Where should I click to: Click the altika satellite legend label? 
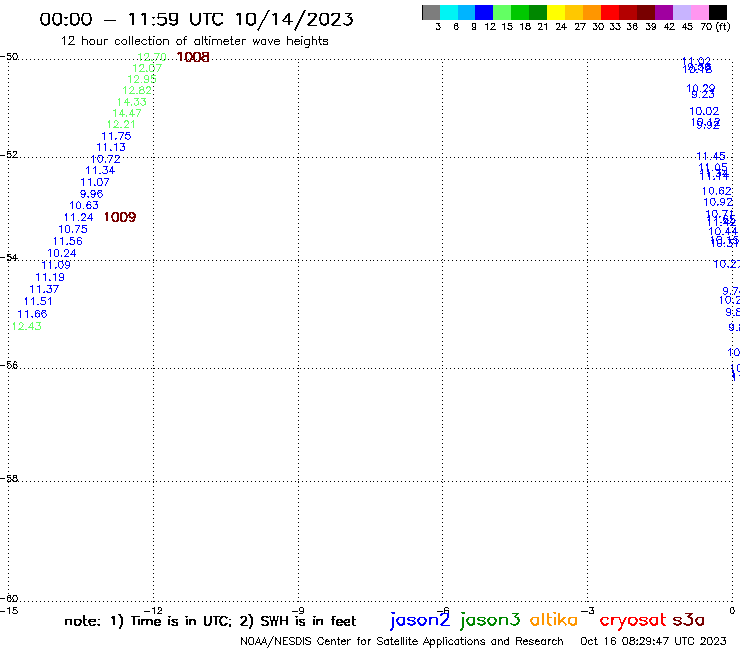point(554,620)
